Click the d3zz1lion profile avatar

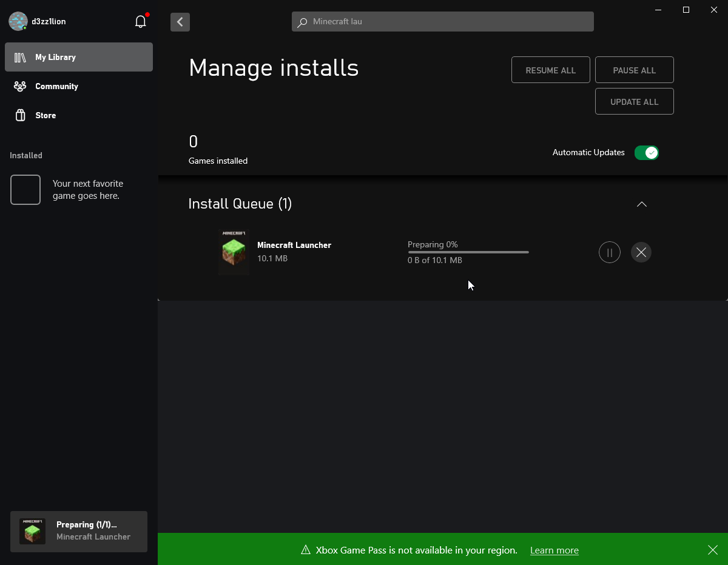18,21
